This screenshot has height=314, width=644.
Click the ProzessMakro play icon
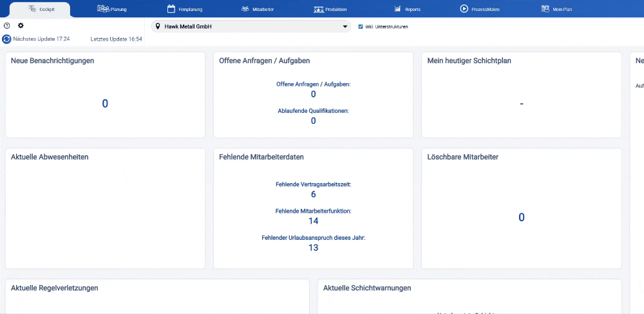[464, 9]
